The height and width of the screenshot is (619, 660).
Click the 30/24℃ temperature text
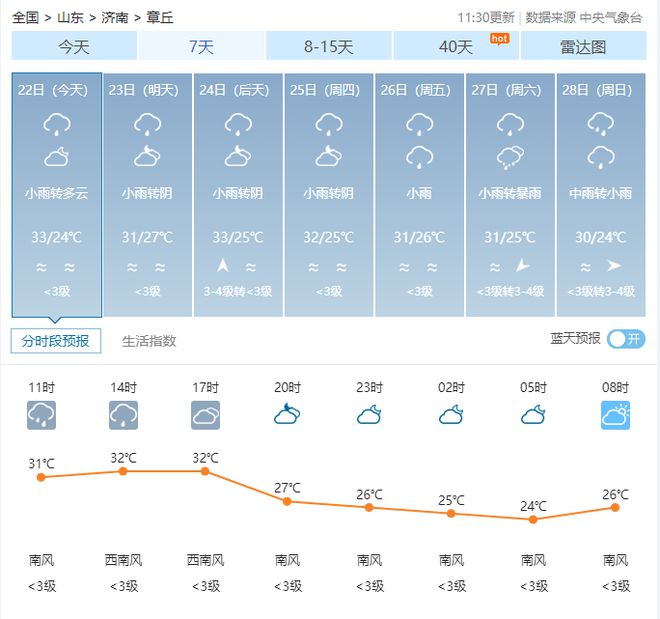coord(601,237)
